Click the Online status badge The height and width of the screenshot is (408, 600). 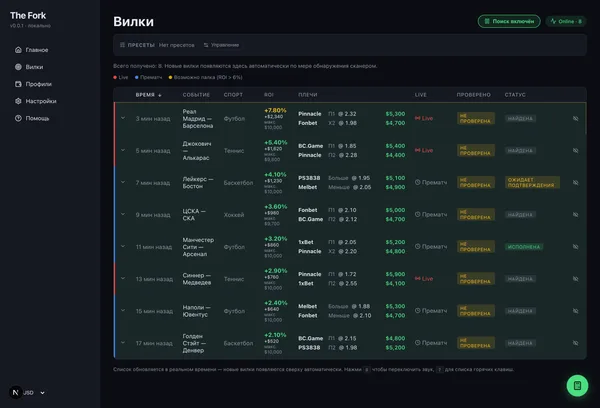tap(566, 21)
